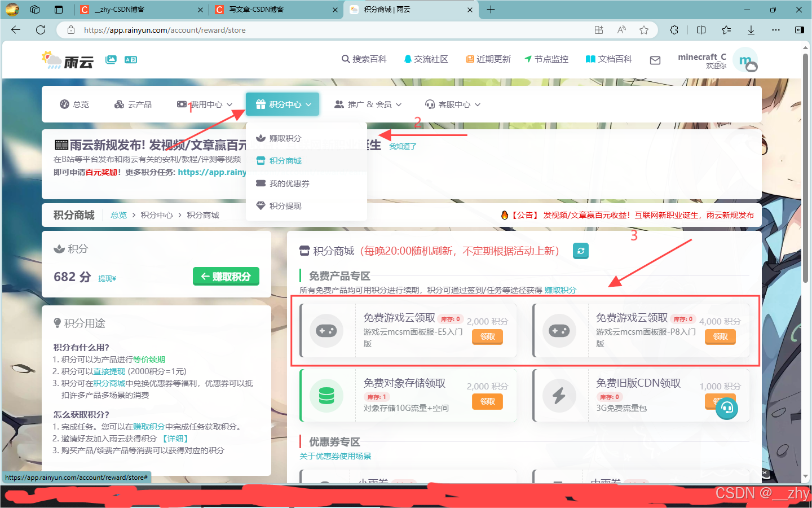Open 近期更新 link
812x508 pixels.
click(488, 59)
